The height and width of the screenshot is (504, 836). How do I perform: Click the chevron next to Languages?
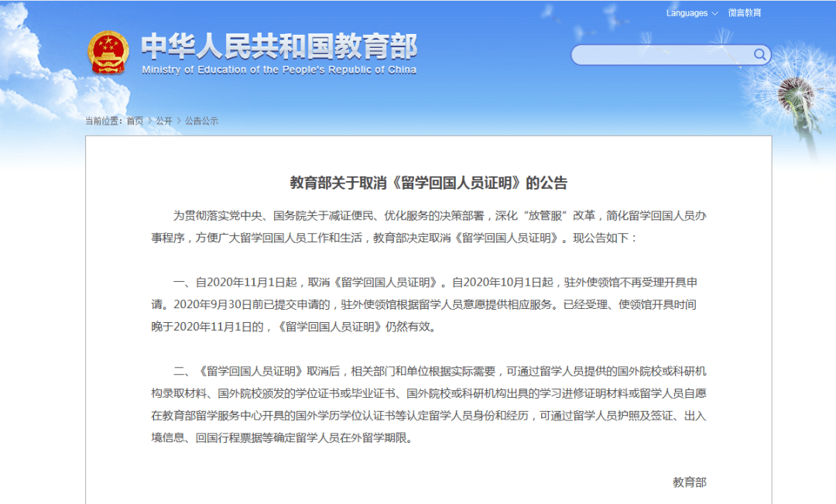715,13
